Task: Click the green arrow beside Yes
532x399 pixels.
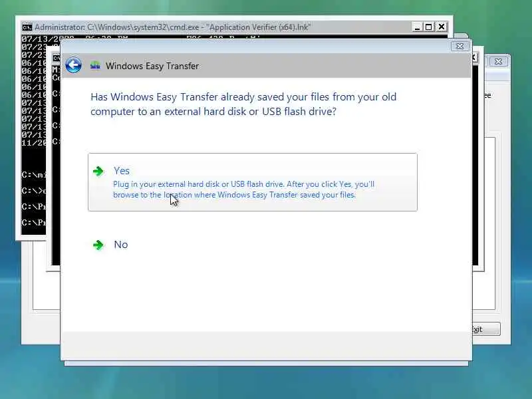Action: coord(98,172)
